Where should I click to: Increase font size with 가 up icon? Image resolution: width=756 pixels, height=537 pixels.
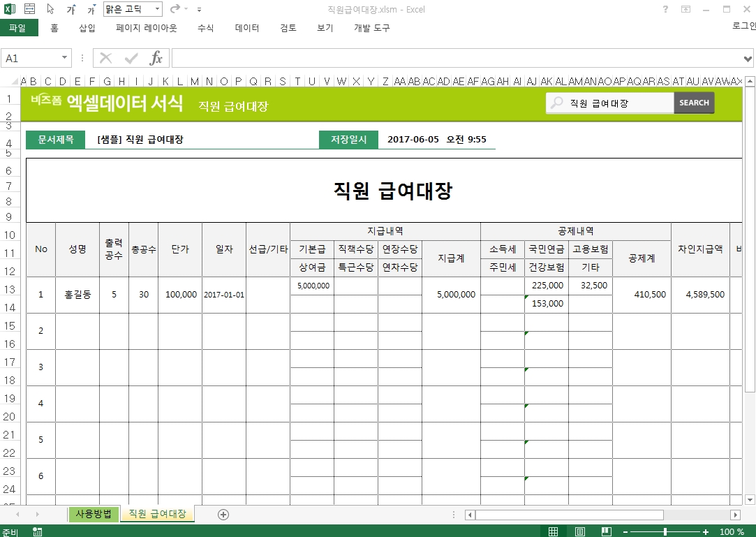pos(71,8)
